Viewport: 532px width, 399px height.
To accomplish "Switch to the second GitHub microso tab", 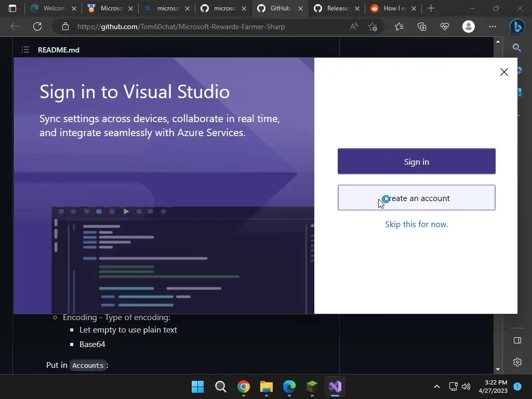I will (x=223, y=8).
